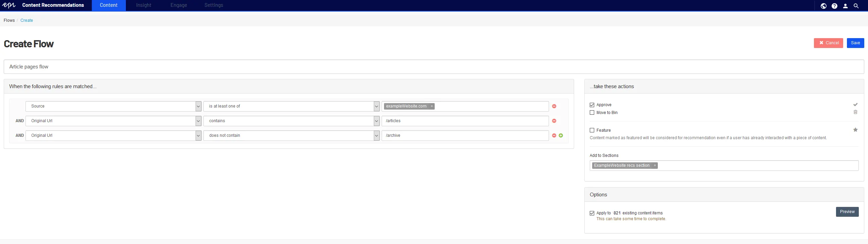Switch to the Settings tab
The height and width of the screenshot is (244, 868).
coord(214,5)
